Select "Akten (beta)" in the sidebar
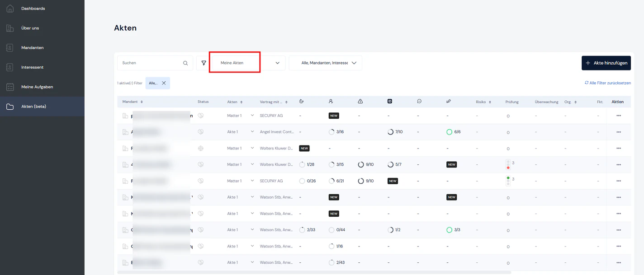Screen dimensions: 644x275 (42, 107)
